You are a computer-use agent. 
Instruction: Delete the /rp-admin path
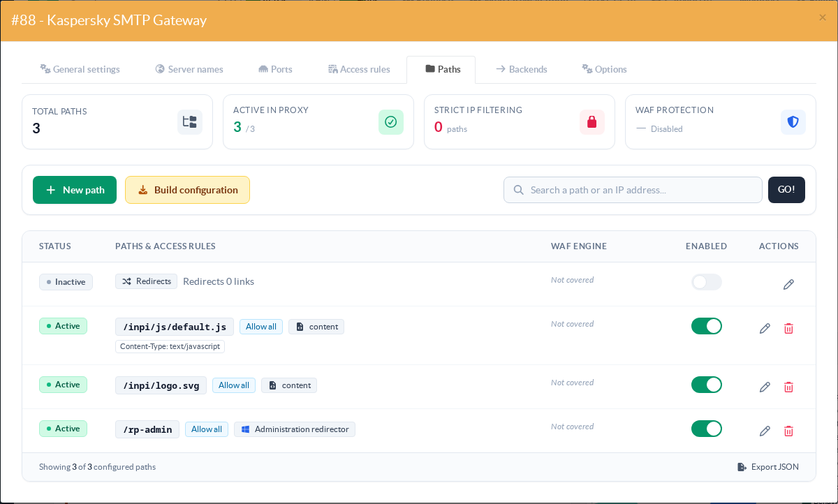(788, 431)
